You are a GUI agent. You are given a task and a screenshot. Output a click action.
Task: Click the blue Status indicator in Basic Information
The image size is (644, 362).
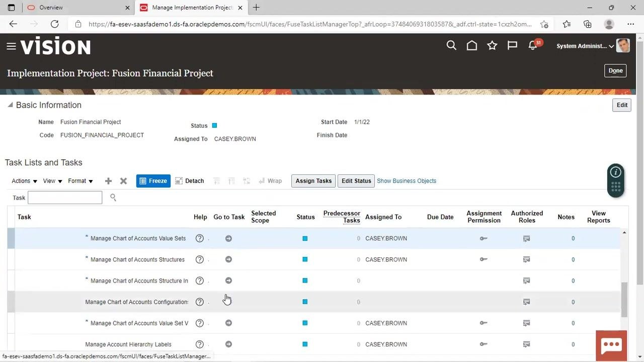click(x=214, y=125)
